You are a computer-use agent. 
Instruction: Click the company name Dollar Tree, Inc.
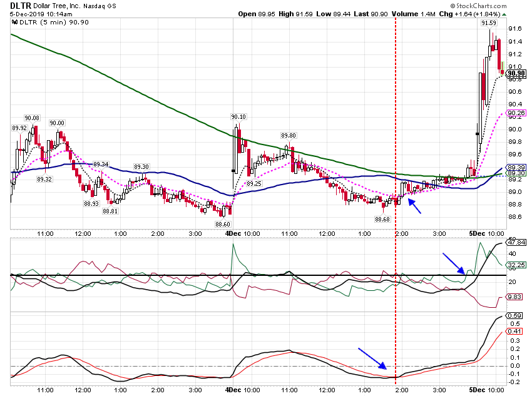[57, 6]
